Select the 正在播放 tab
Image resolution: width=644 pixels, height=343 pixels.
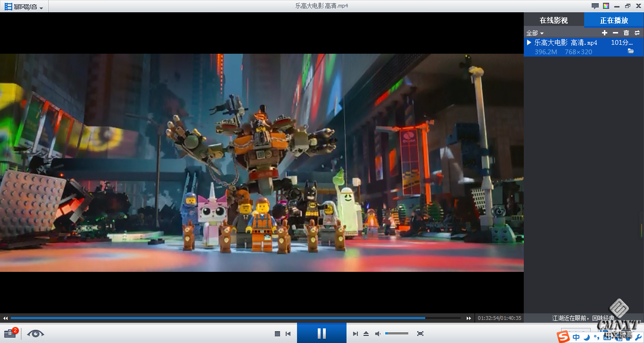click(614, 20)
